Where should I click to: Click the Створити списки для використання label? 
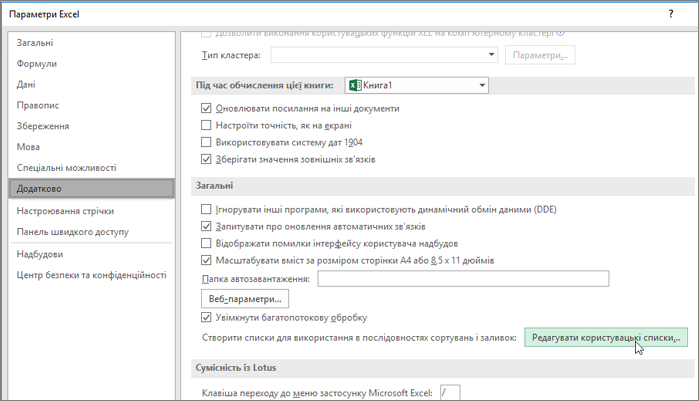pos(359,337)
